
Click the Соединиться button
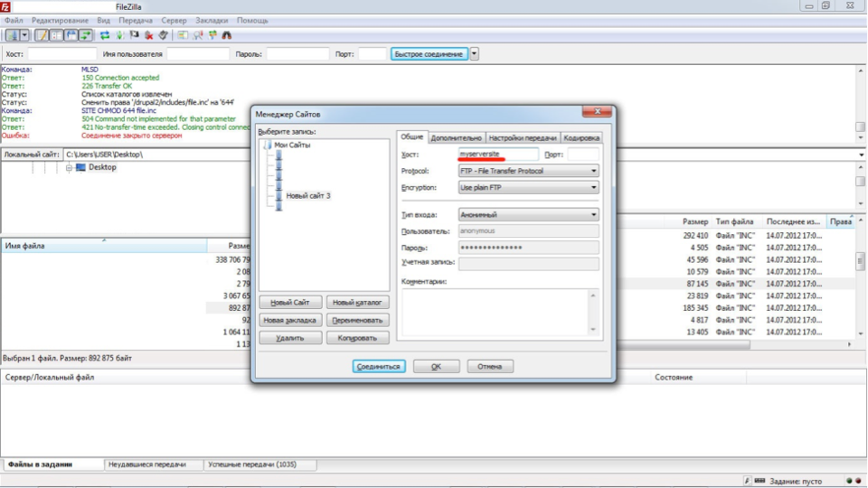point(379,366)
